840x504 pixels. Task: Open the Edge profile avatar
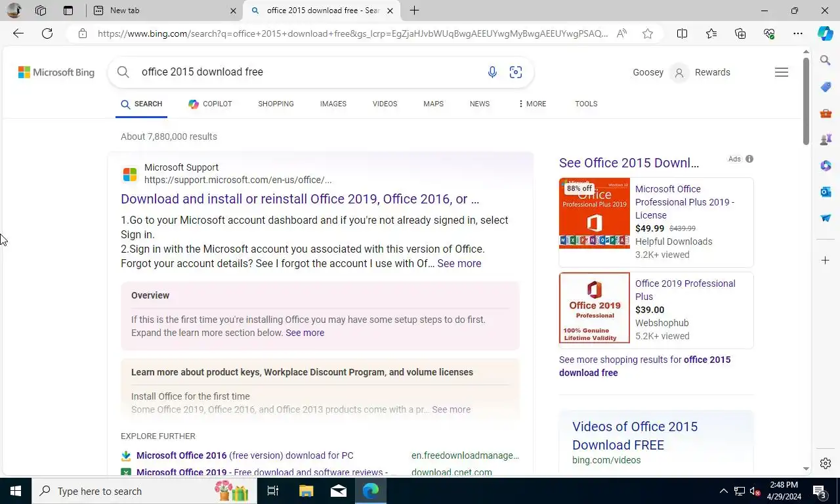14,10
